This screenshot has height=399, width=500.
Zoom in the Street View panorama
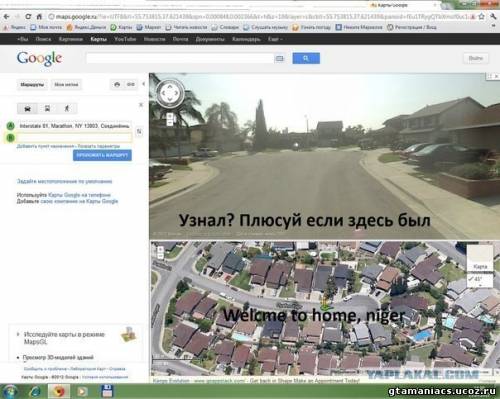tap(170, 116)
